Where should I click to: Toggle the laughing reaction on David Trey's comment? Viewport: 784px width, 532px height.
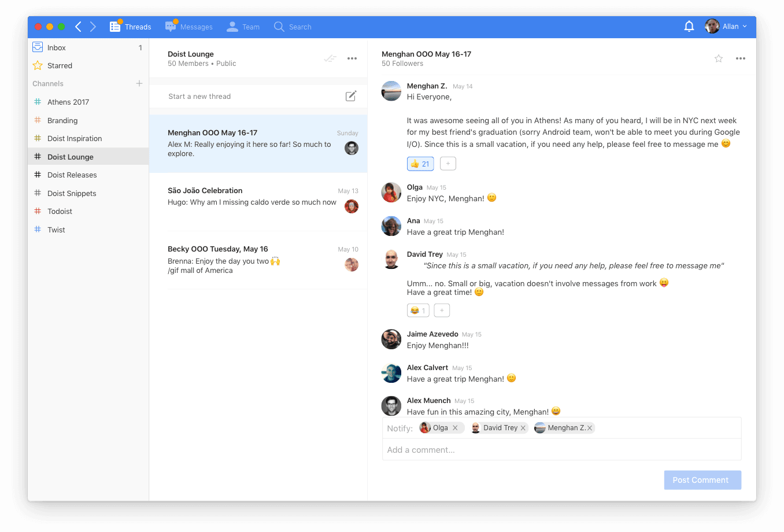[418, 311]
